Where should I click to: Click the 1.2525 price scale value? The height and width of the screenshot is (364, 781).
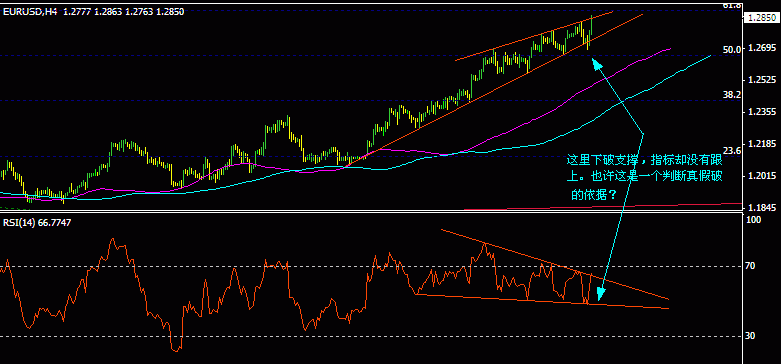pos(762,80)
